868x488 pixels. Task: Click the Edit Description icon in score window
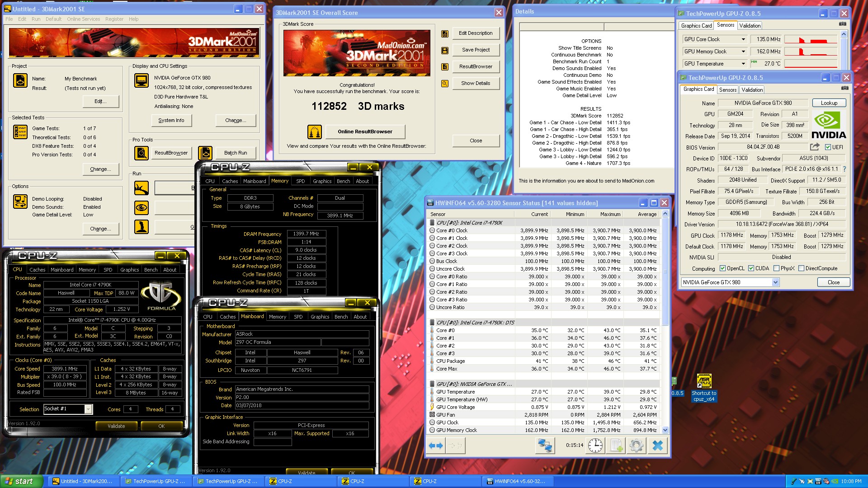[x=445, y=33]
